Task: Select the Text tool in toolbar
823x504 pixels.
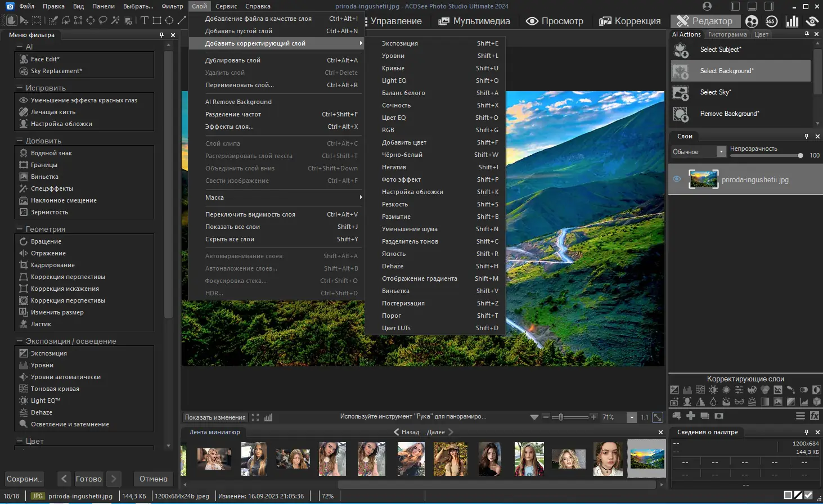Action: coord(144,21)
